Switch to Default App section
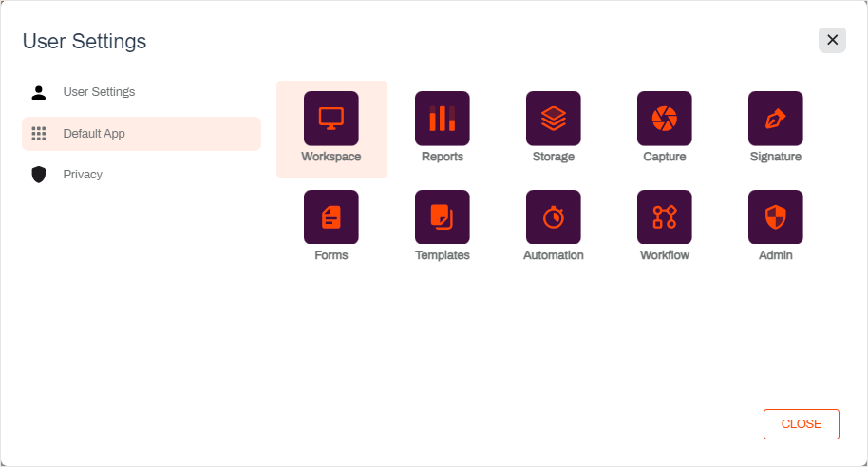This screenshot has width=868, height=467. [142, 133]
